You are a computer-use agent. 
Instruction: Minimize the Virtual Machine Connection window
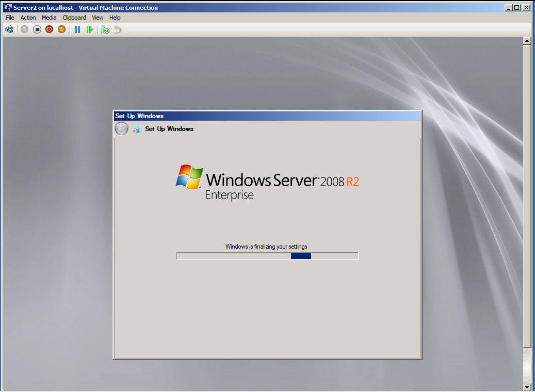pos(508,8)
